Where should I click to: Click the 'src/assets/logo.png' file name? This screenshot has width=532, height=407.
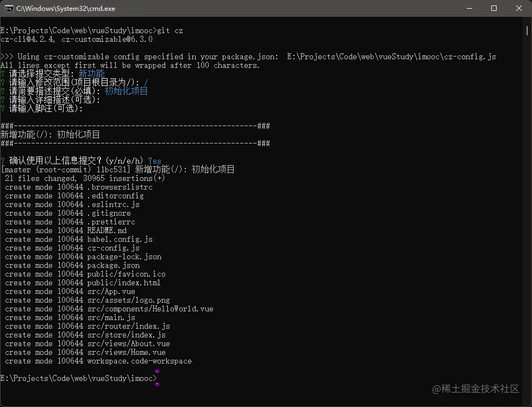point(128,300)
